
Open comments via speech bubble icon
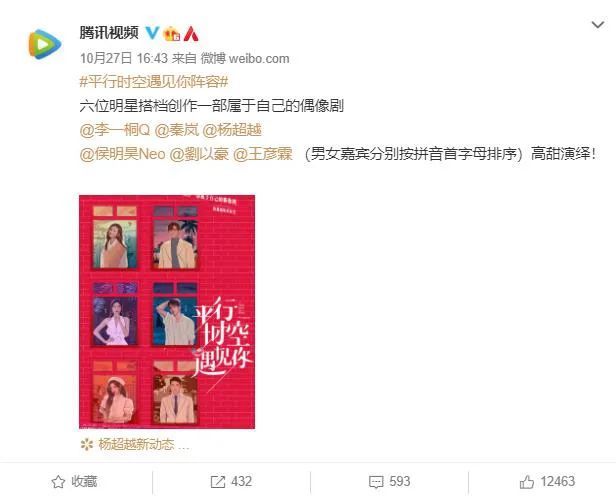tap(376, 482)
